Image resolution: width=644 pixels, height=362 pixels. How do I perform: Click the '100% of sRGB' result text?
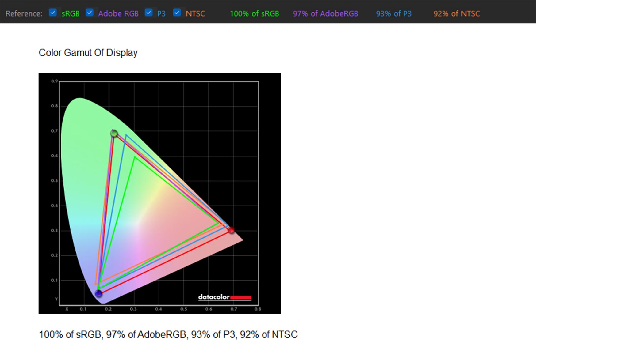coord(255,14)
